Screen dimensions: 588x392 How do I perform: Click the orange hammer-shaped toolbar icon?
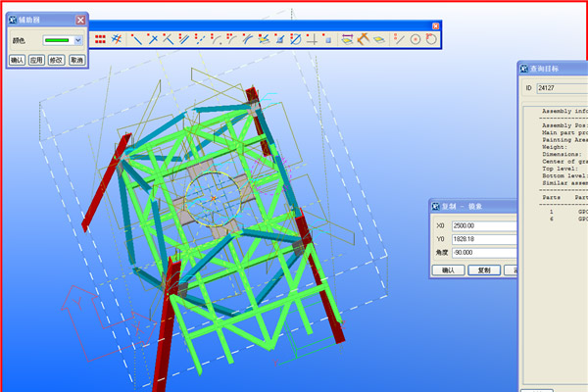coord(362,39)
